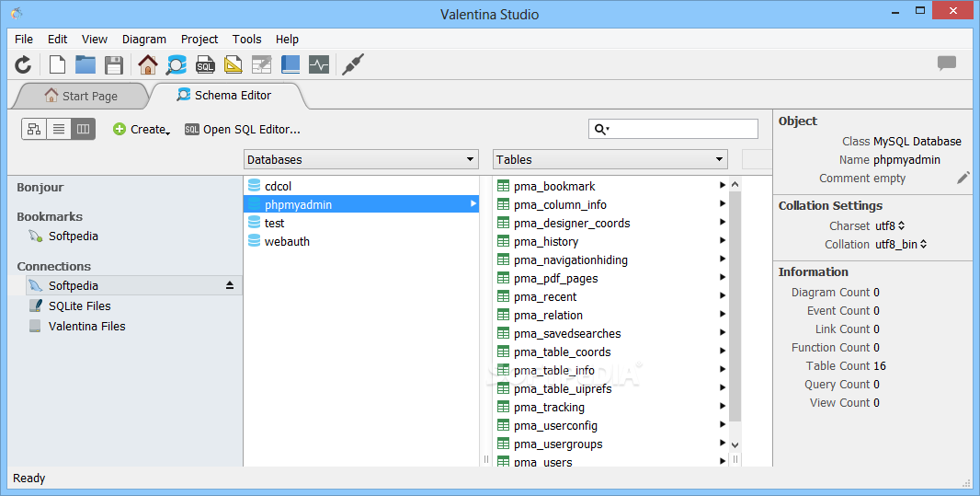Open the SQL Editor toolbar icon

205,64
